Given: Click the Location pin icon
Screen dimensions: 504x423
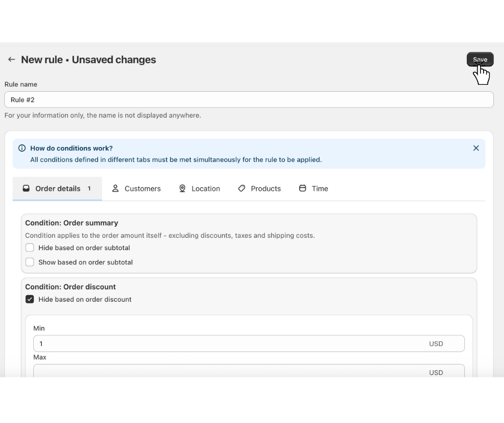Looking at the screenshot, I should (182, 188).
